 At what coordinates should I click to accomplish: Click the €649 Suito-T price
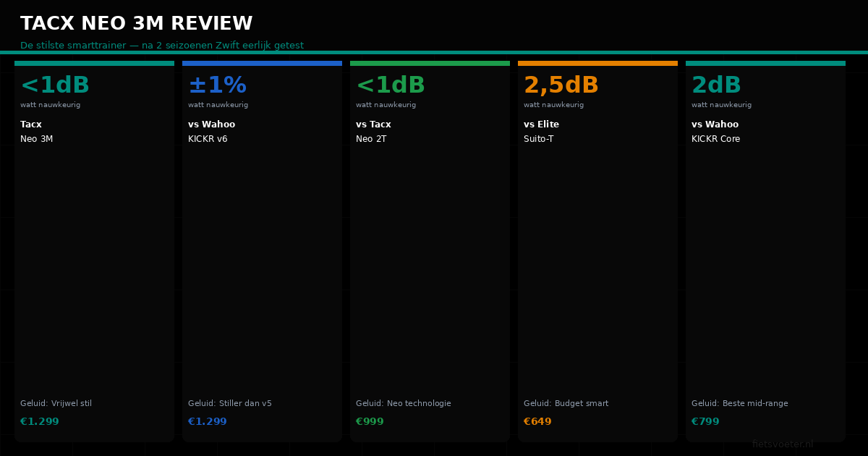[x=537, y=422]
